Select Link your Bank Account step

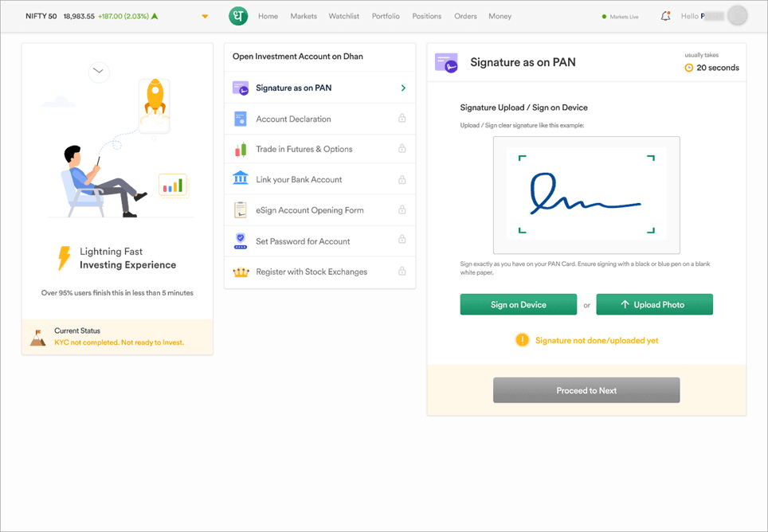tap(299, 180)
